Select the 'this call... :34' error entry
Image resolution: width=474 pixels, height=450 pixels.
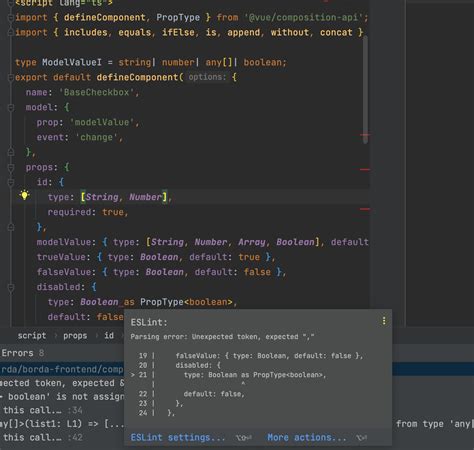42,410
